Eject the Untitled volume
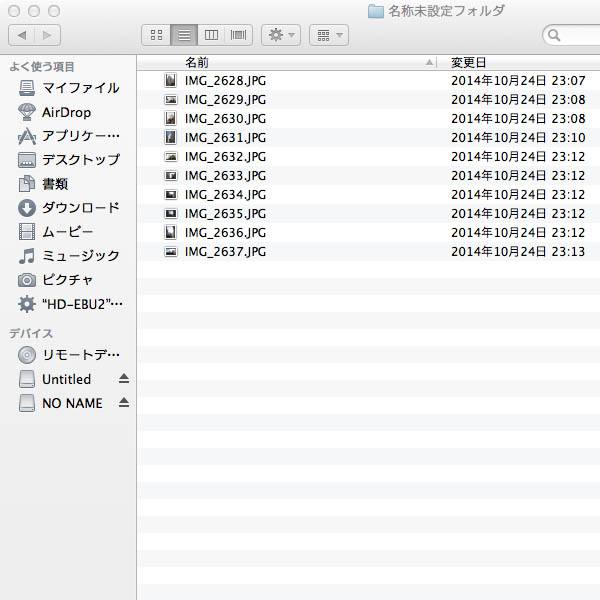Screen dimensions: 600x600 click(x=124, y=379)
